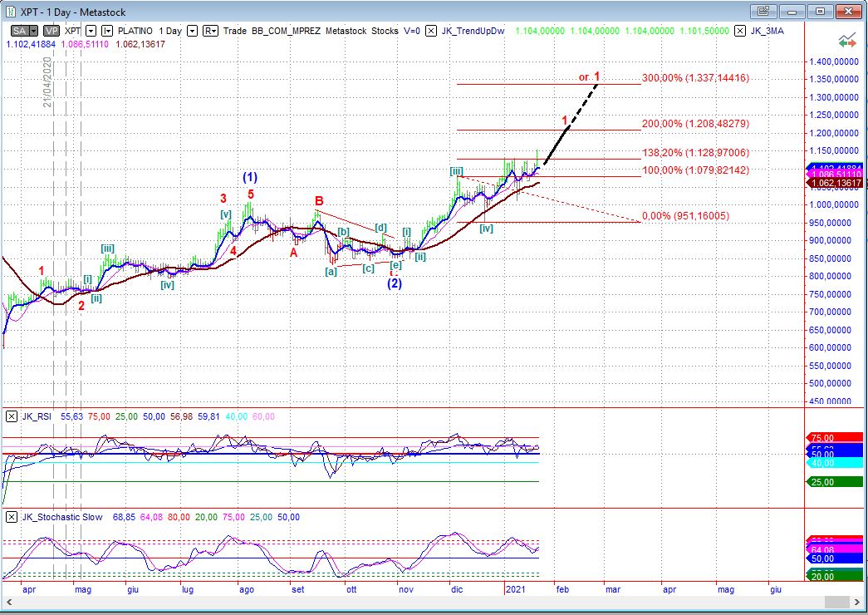Click the JK_Stochastic Slow indicator name
Screen dimensions: 868x615
tap(62, 517)
